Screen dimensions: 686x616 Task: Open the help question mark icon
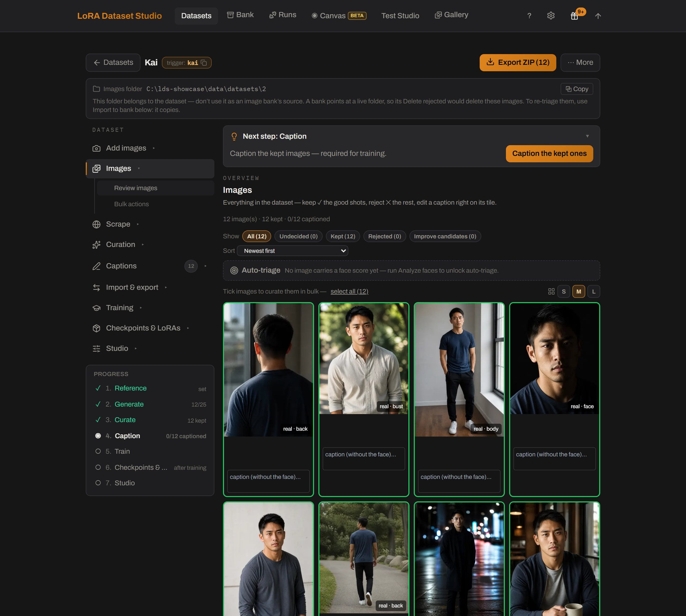pos(529,16)
